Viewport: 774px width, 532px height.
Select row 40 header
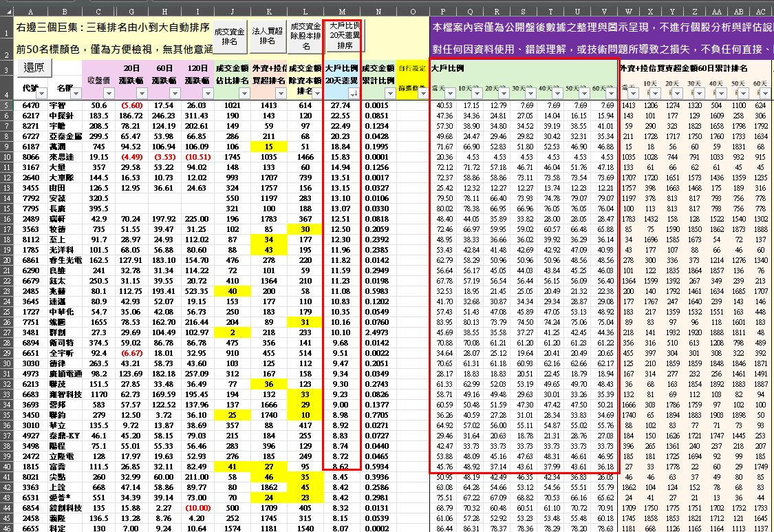(x=6, y=467)
